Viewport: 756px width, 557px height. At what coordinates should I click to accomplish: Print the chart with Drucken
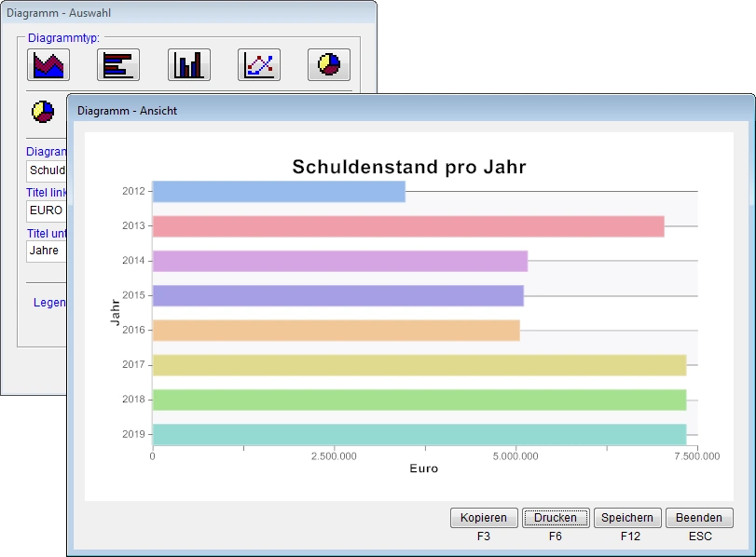[x=556, y=518]
